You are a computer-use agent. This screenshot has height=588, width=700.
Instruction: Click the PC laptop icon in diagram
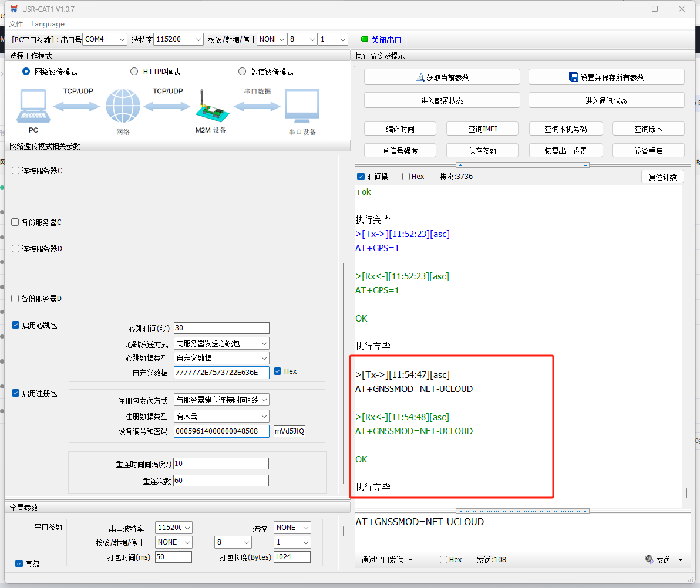coord(33,107)
